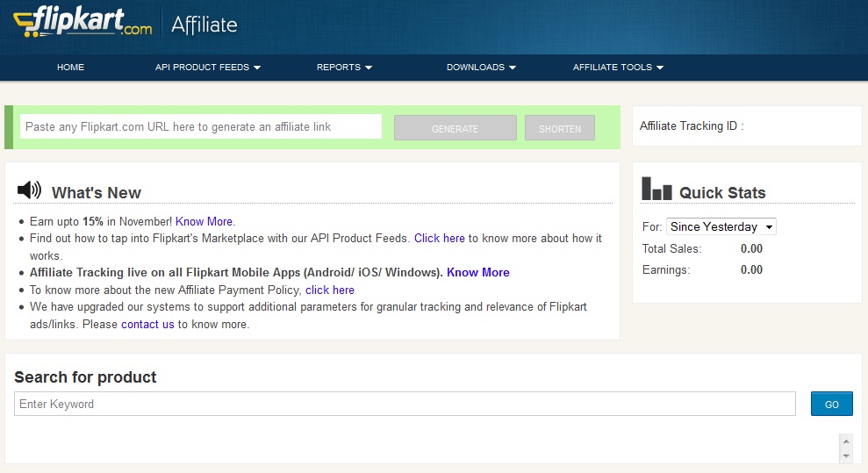Click the What's New speaker icon
This screenshot has width=868, height=473.
pyautogui.click(x=29, y=190)
